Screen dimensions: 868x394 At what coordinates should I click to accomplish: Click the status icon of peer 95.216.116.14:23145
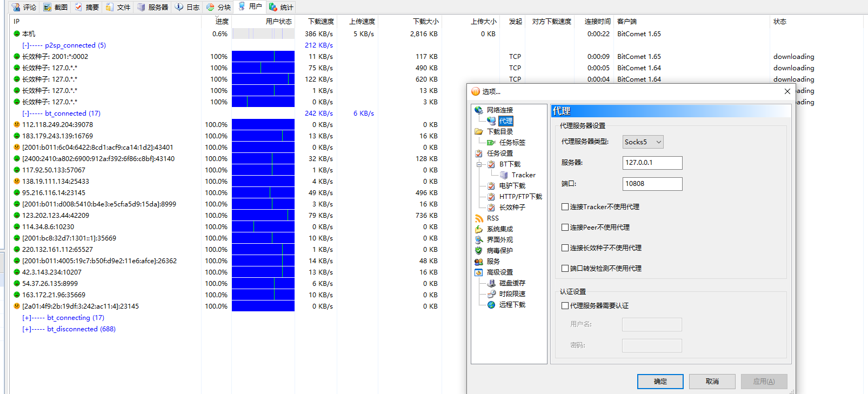17,192
